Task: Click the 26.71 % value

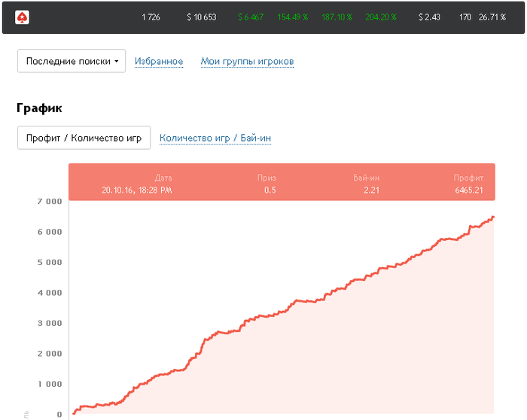Action: coord(492,17)
